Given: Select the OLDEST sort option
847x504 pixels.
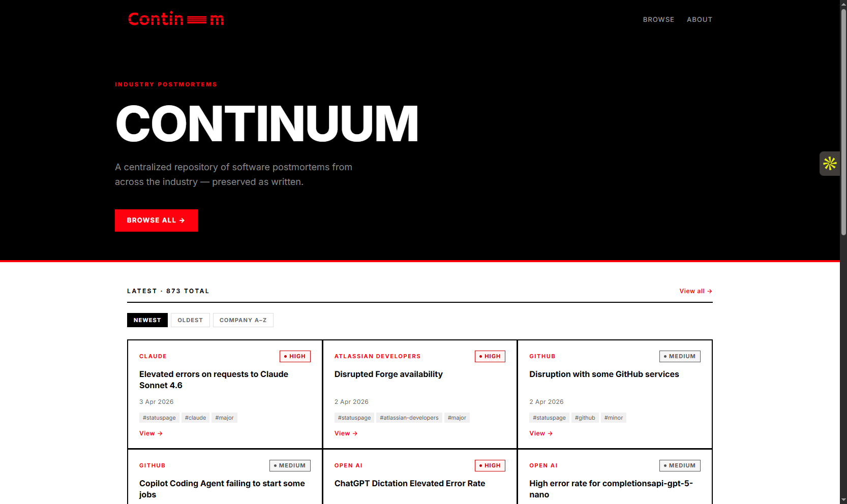Looking at the screenshot, I should [190, 320].
